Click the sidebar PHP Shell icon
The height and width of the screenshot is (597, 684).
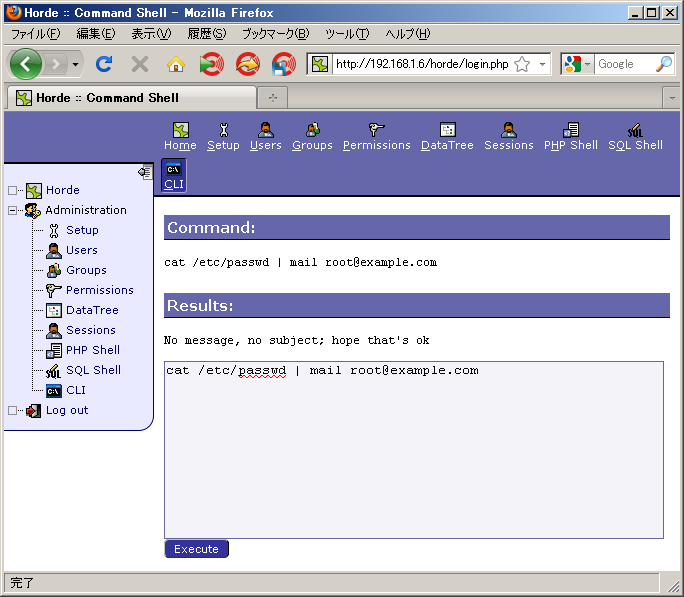coord(54,351)
